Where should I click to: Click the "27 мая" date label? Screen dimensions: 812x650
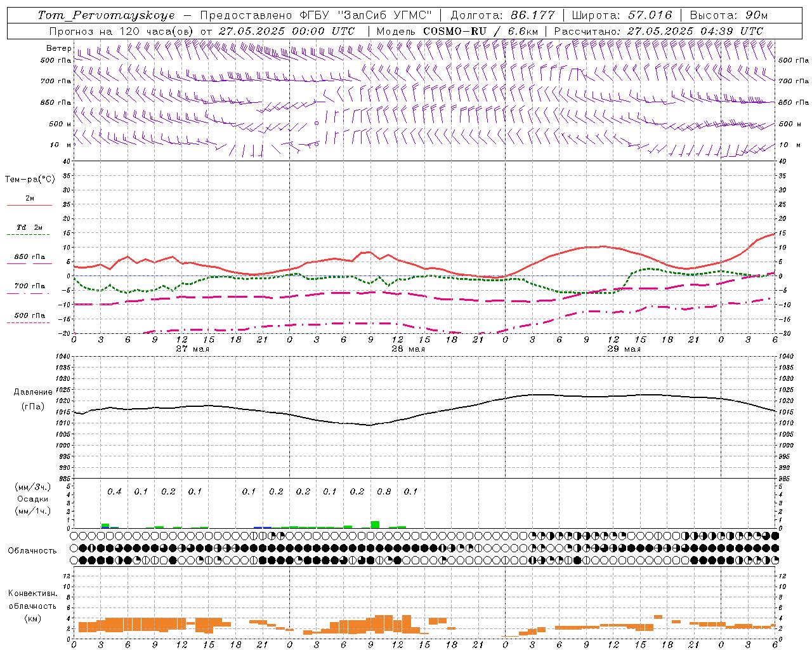pyautogui.click(x=193, y=349)
